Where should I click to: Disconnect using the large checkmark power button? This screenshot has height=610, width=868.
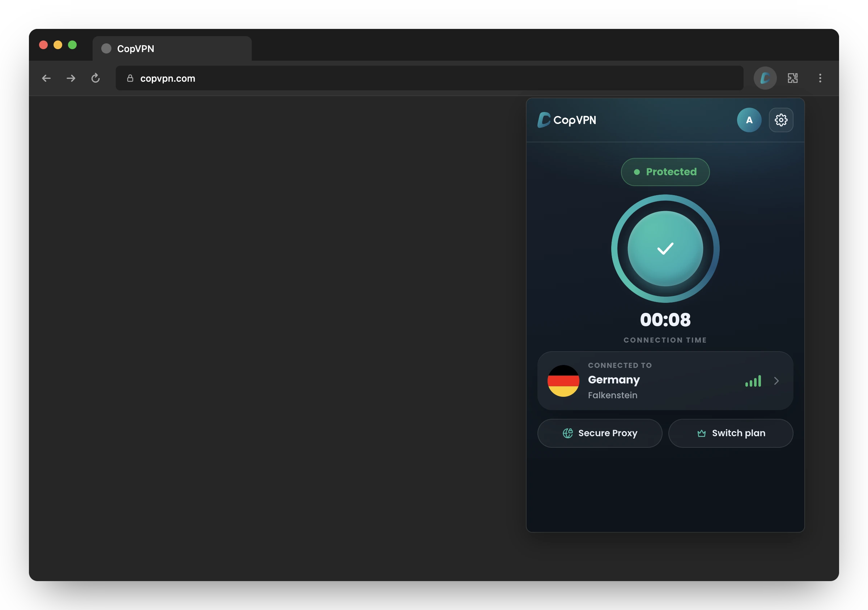(665, 249)
